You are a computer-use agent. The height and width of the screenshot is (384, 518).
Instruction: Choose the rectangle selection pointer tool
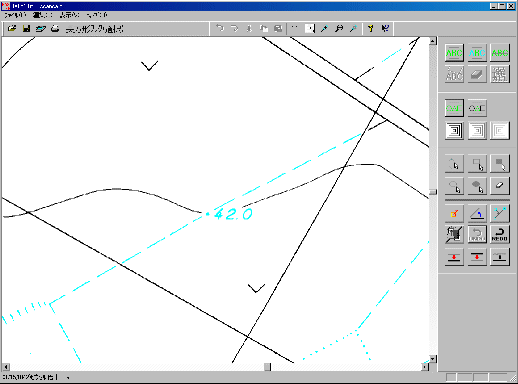[x=477, y=163]
